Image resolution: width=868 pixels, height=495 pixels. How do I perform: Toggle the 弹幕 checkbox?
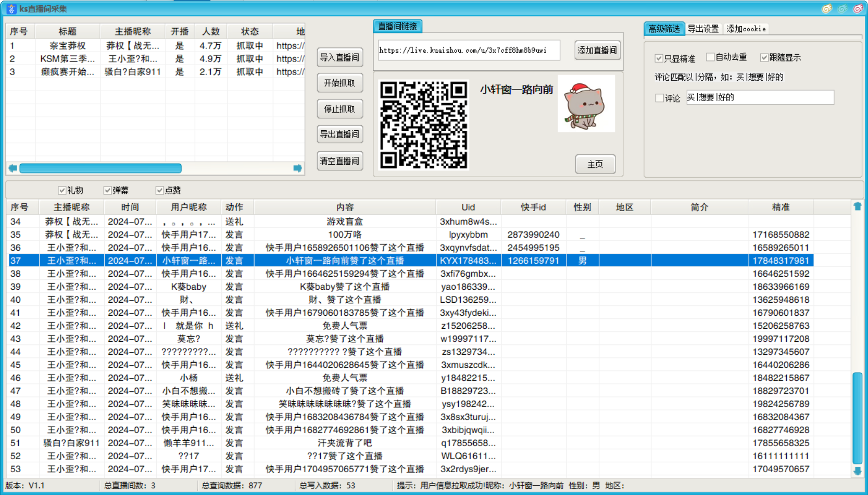click(x=107, y=191)
